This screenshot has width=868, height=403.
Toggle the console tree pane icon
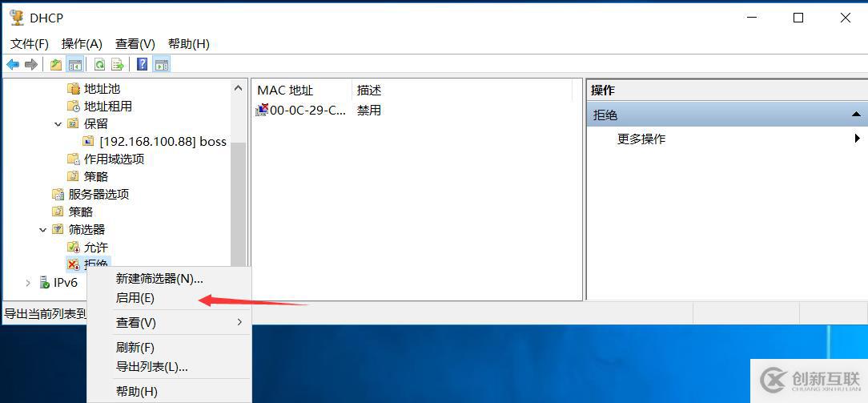click(x=74, y=65)
